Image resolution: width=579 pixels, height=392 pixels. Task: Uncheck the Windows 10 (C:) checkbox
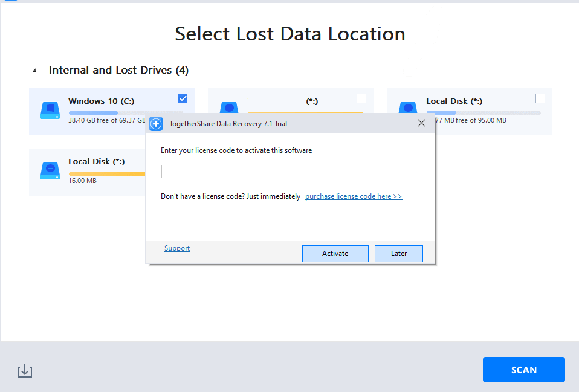(x=183, y=98)
